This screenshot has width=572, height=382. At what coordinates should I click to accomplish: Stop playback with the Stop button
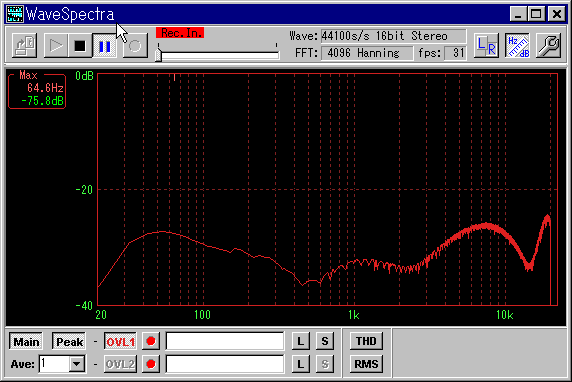[80, 46]
